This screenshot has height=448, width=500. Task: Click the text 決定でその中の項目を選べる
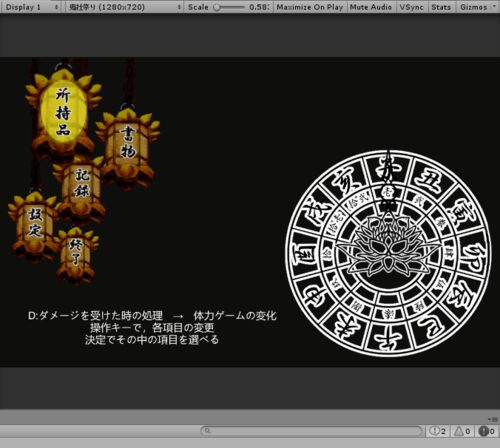(x=152, y=340)
